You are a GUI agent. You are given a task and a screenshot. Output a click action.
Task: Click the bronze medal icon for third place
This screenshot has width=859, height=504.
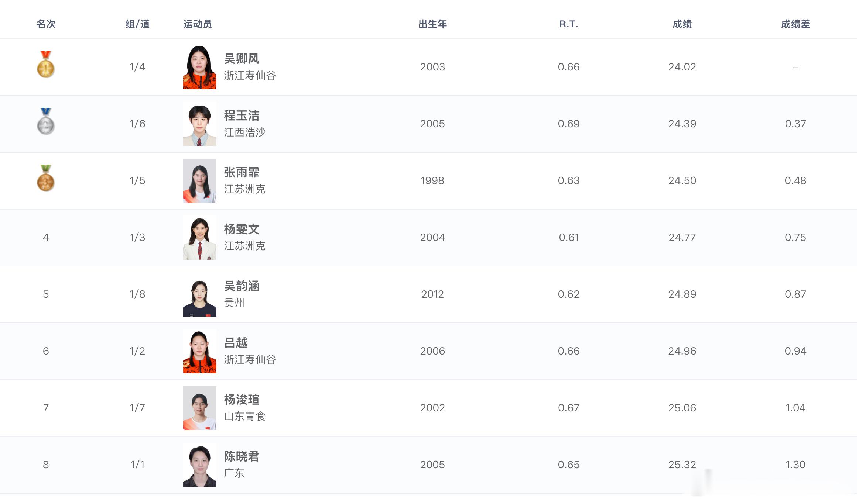(x=46, y=178)
